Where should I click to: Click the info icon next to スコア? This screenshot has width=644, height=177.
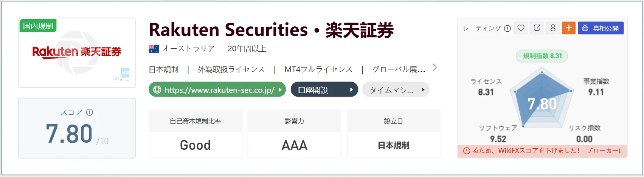coord(90,112)
